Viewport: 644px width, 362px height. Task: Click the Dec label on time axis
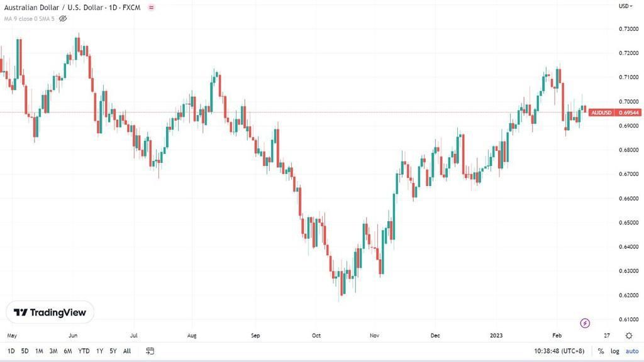coord(435,336)
